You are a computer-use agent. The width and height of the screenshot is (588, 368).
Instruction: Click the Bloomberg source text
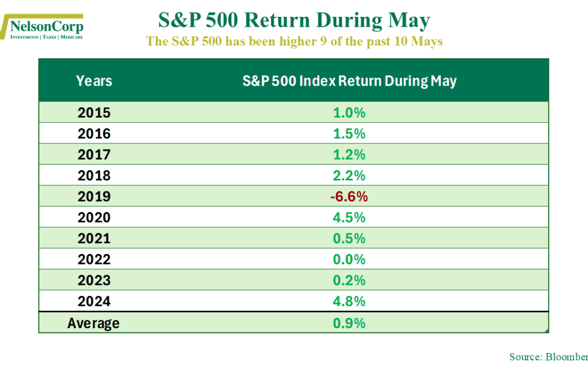548,357
